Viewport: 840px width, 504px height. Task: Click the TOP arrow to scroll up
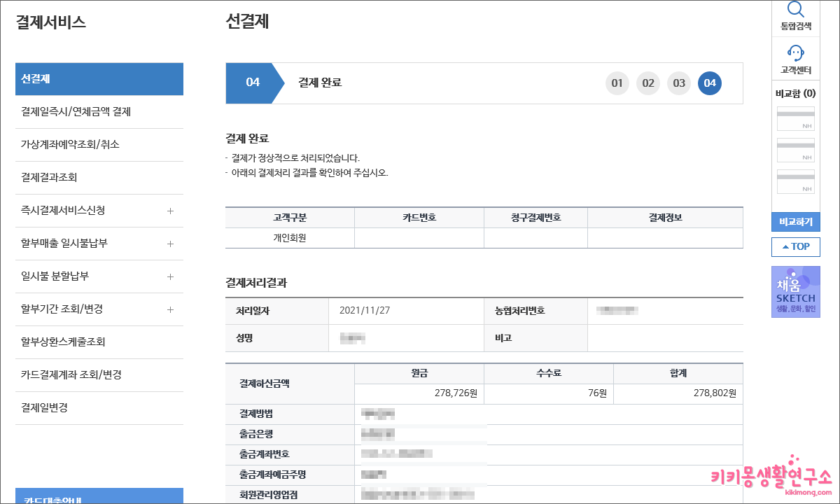pyautogui.click(x=795, y=246)
